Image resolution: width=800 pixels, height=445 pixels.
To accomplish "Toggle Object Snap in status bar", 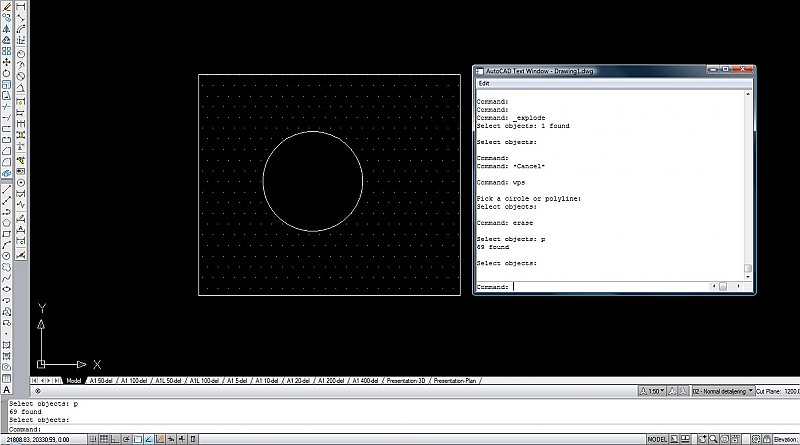I will pyautogui.click(x=138, y=439).
